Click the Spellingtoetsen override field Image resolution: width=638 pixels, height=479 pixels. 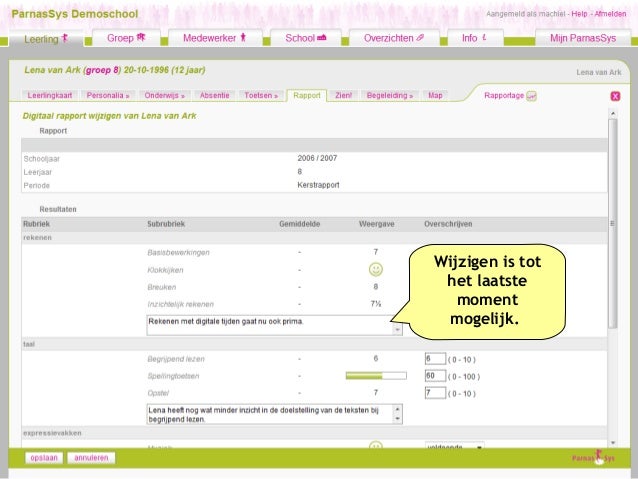point(435,376)
